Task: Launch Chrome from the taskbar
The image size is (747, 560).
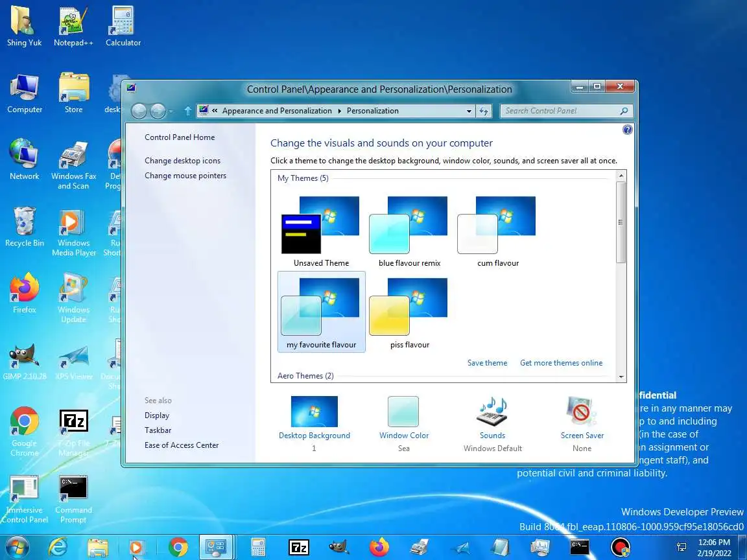Action: click(x=178, y=548)
